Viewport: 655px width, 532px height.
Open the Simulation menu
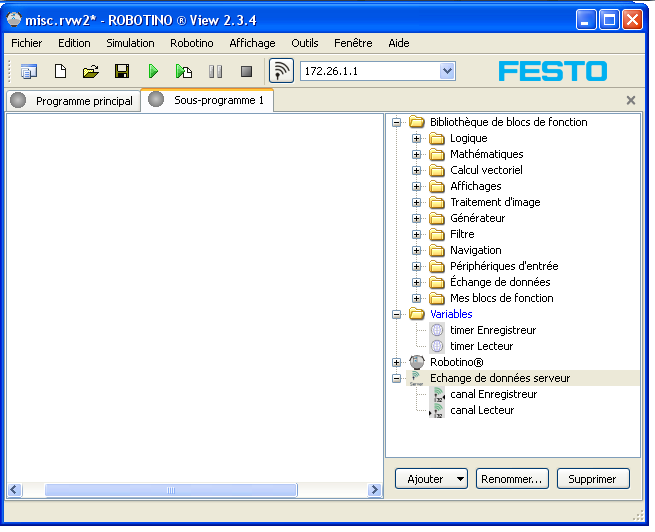pyautogui.click(x=130, y=43)
